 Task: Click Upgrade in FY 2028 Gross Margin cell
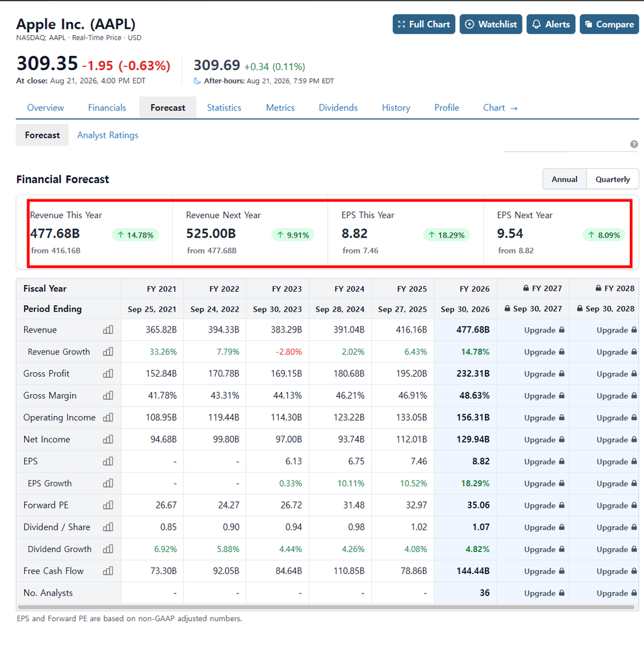click(x=617, y=395)
